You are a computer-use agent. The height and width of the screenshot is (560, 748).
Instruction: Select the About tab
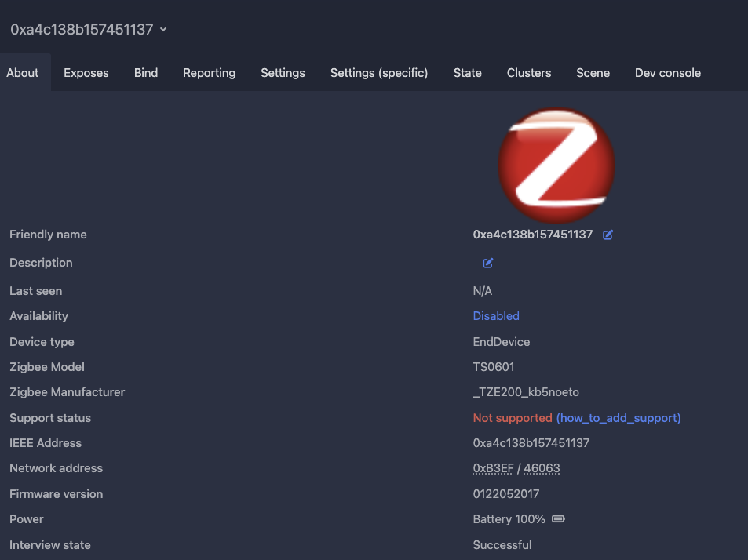click(23, 72)
